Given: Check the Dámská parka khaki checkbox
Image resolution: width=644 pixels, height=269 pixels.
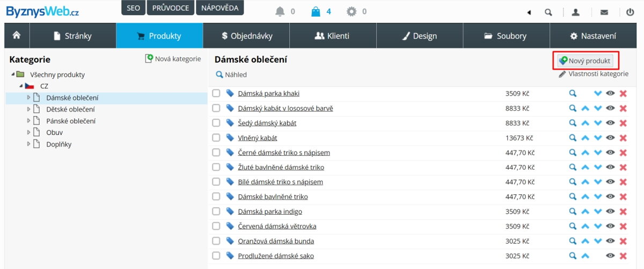Looking at the screenshot, I should pos(216,93).
